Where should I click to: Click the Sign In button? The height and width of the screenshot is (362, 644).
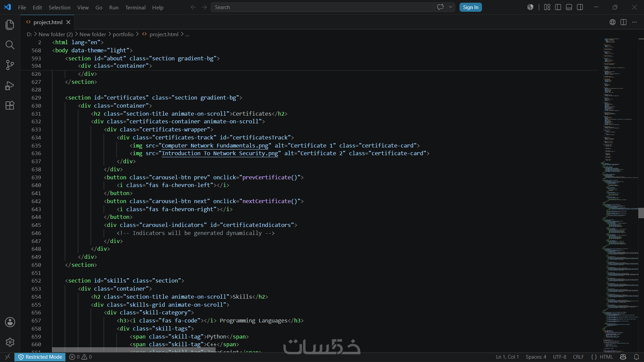(471, 7)
